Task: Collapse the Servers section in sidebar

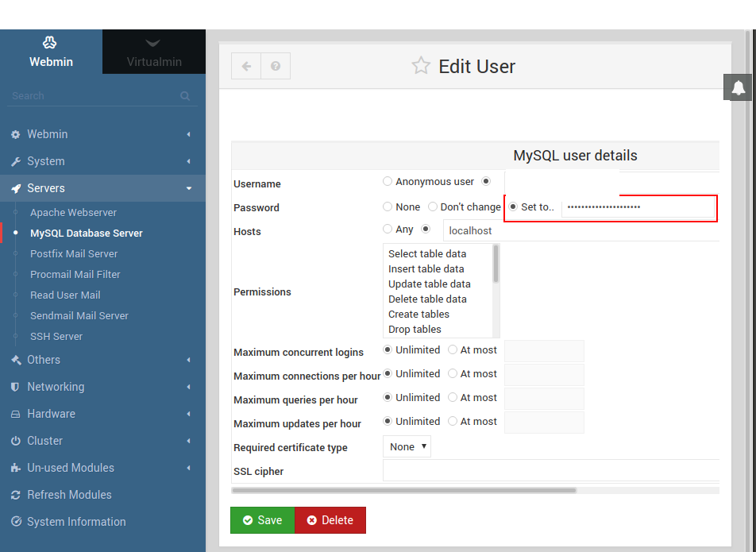Action: pos(188,188)
